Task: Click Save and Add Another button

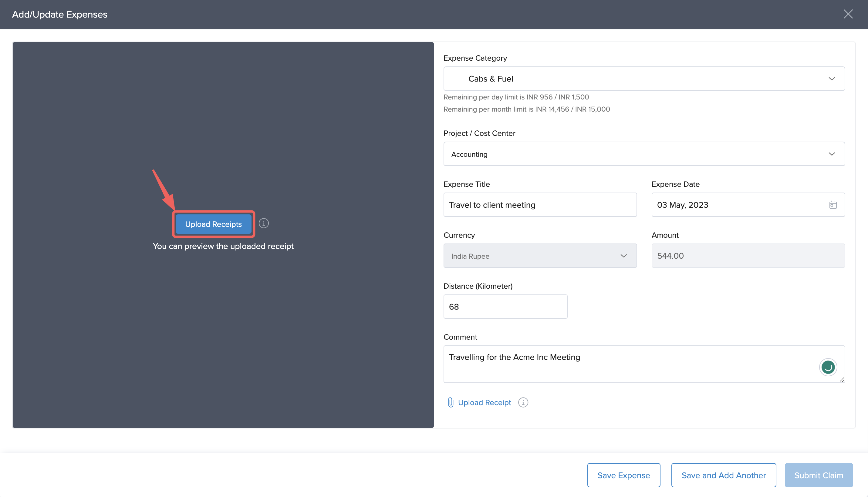Action: pyautogui.click(x=723, y=475)
